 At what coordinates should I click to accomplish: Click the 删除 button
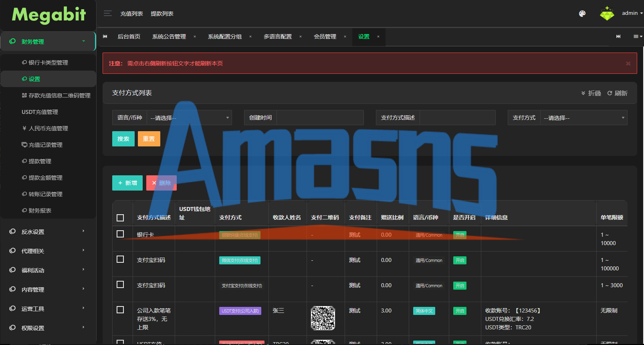click(162, 183)
